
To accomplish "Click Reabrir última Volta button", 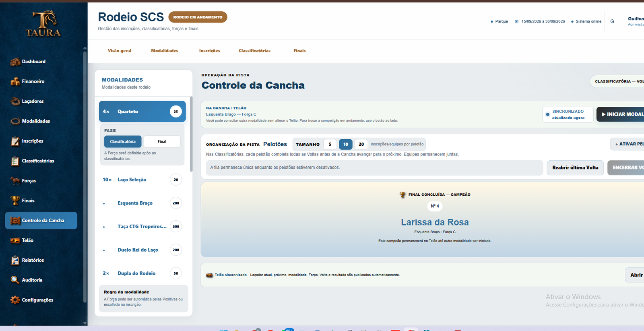I will coord(575,168).
